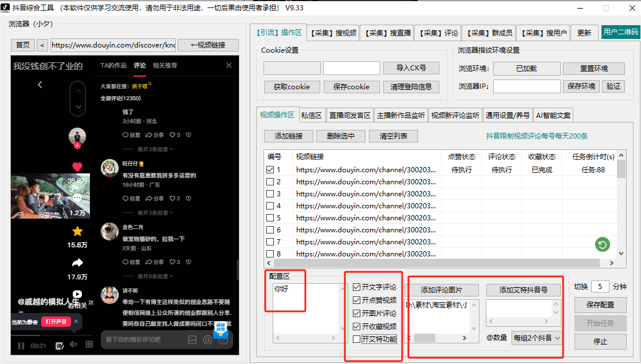
Task: Click the green circular refresh icon
Action: (602, 245)
